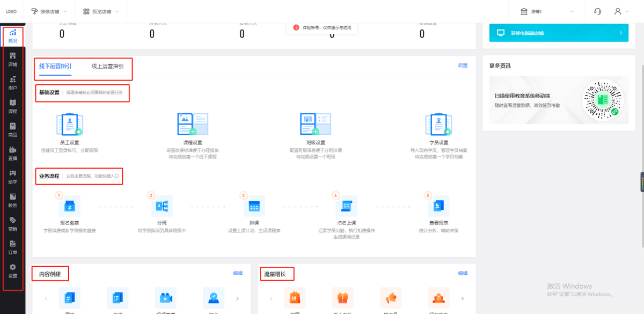Open step 3 排课 scheduling icon
Image resolution: width=644 pixels, height=314 pixels.
(254, 207)
